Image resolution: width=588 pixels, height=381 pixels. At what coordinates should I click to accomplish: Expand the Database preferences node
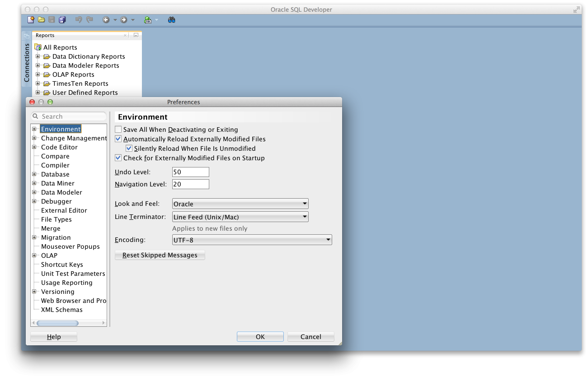tap(34, 174)
